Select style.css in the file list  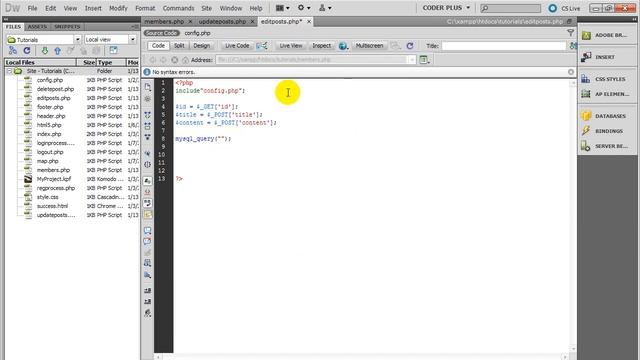click(47, 197)
